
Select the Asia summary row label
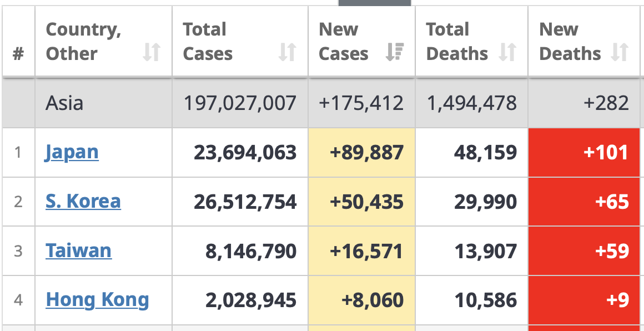[x=65, y=103]
